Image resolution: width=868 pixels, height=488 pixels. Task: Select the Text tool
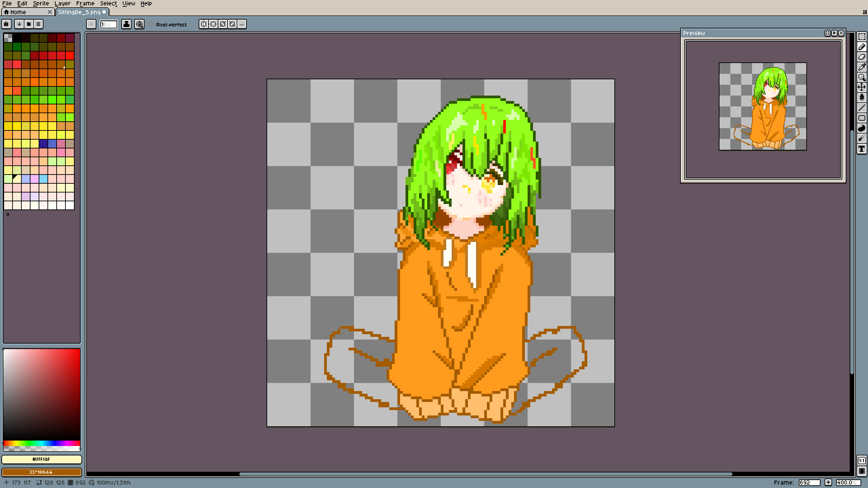(862, 149)
